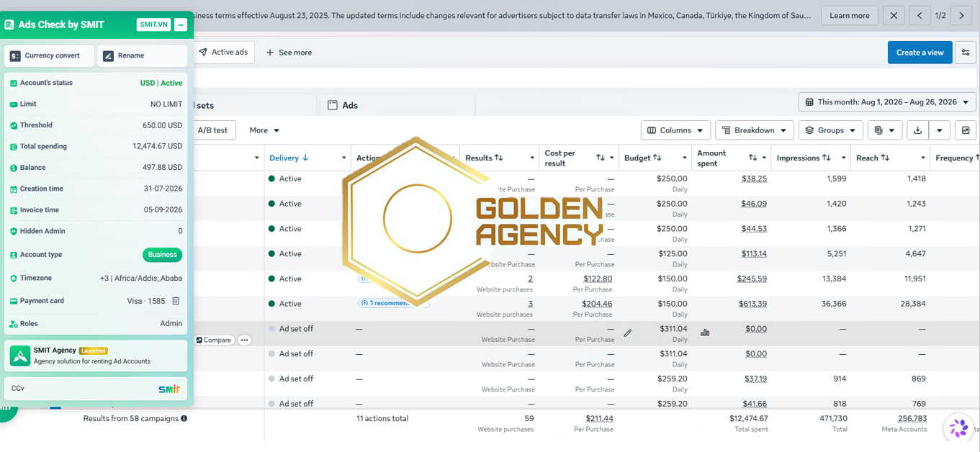Sort by the Delivery column header
The image size is (980, 452).
[x=289, y=158]
